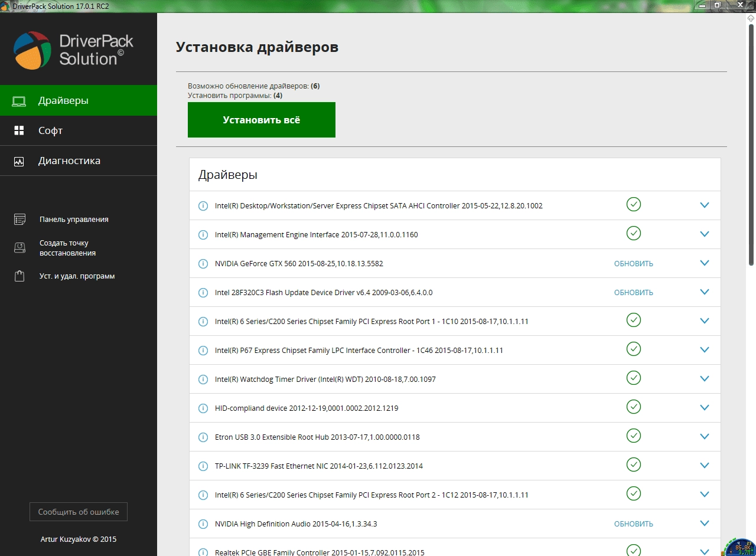Screen dimensions: 756x556
Task: Click the DriverPack Solution logo
Action: (73, 50)
